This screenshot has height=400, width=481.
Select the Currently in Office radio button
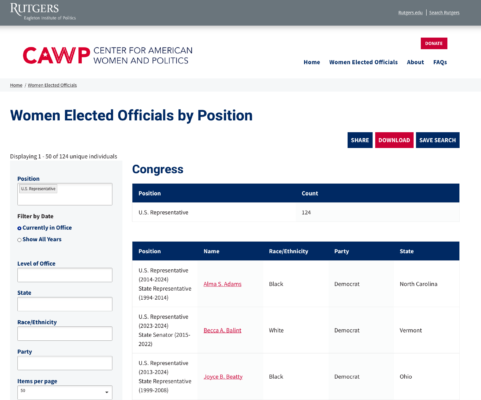pos(19,228)
